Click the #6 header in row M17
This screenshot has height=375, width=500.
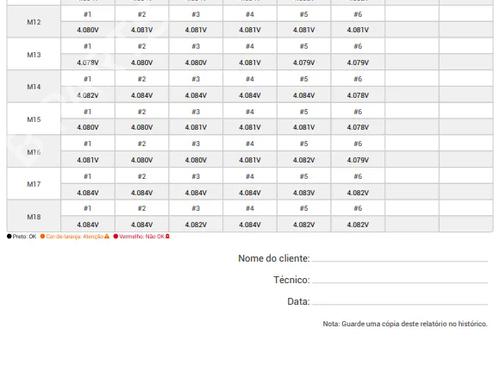358,176
